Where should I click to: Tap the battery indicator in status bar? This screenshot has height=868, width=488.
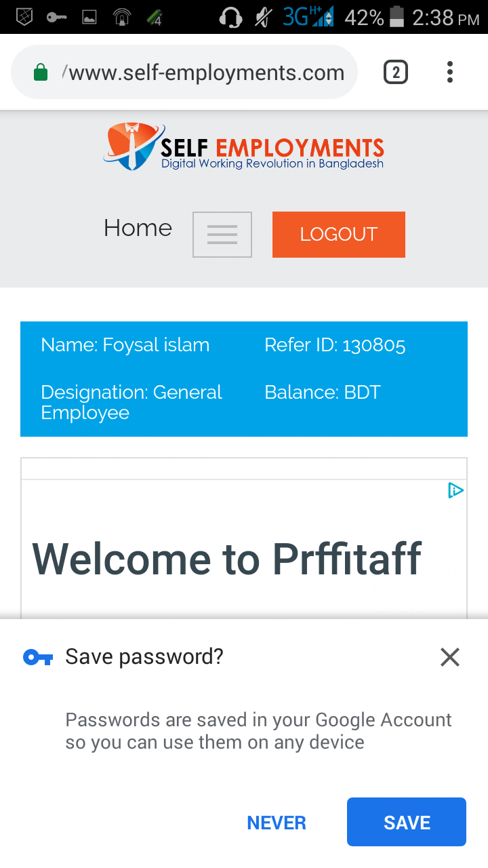coord(397,17)
